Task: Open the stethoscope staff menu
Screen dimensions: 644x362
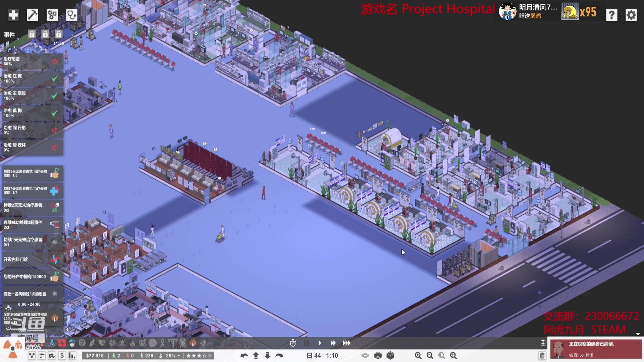Action: pyautogui.click(x=71, y=15)
